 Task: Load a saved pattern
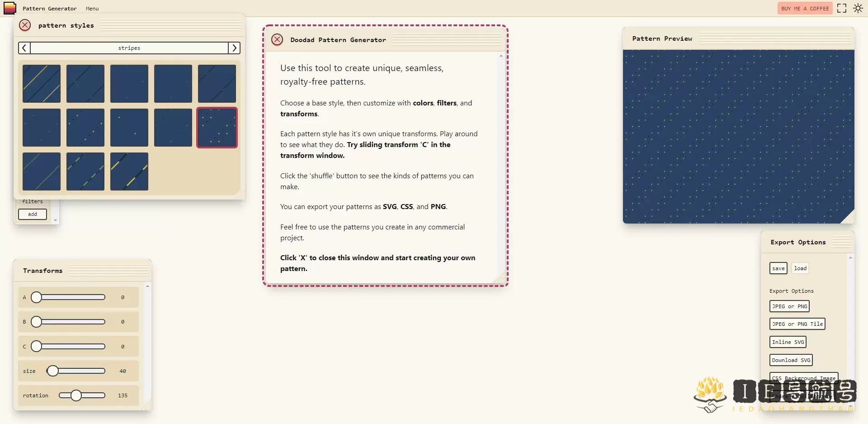pyautogui.click(x=800, y=268)
